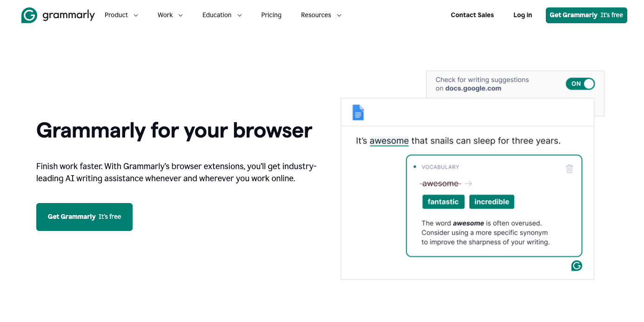Expand the Product dropdown menu

point(121,15)
